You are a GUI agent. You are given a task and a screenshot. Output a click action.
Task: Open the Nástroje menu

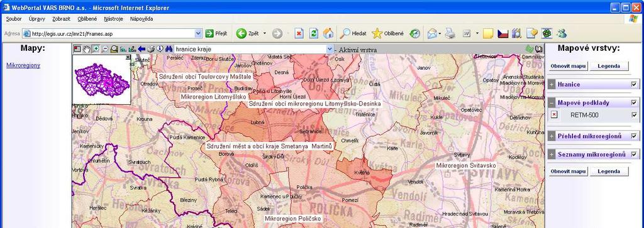113,19
